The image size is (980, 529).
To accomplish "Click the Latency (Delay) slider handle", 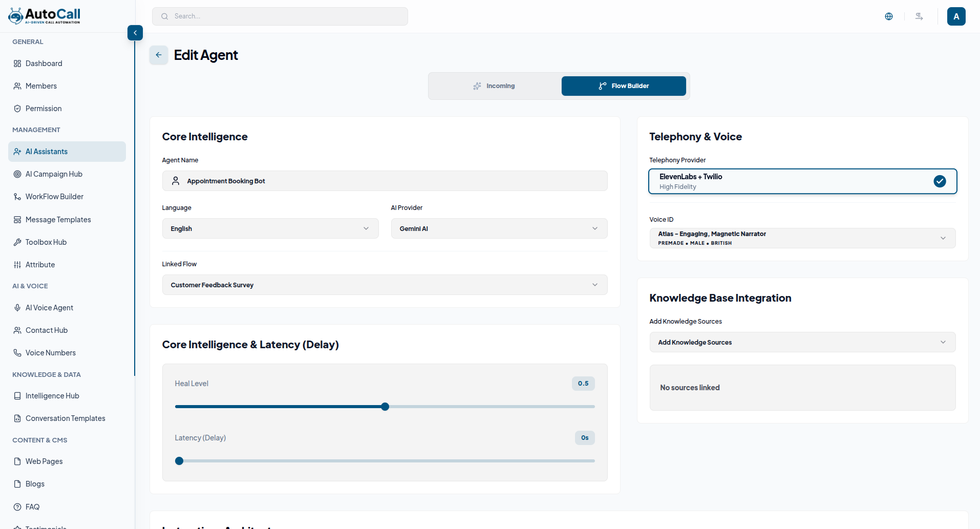I will click(179, 461).
